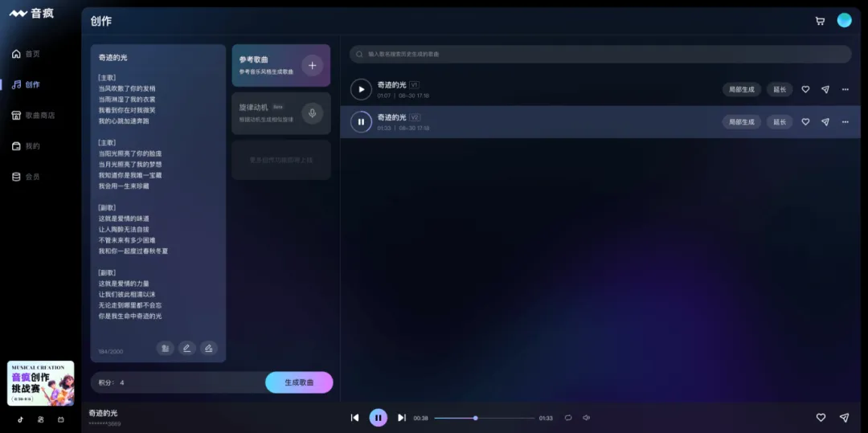
Task: Click the 生成歌曲 button
Action: 299,382
